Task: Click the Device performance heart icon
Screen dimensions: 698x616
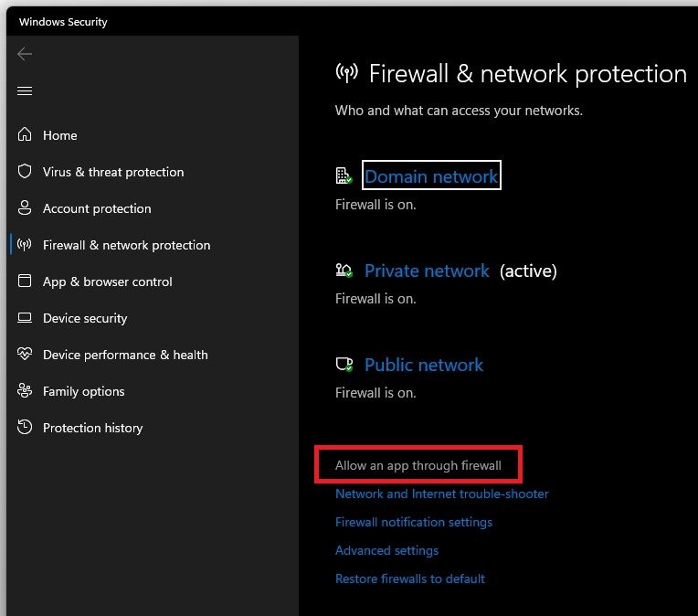Action: click(x=25, y=355)
